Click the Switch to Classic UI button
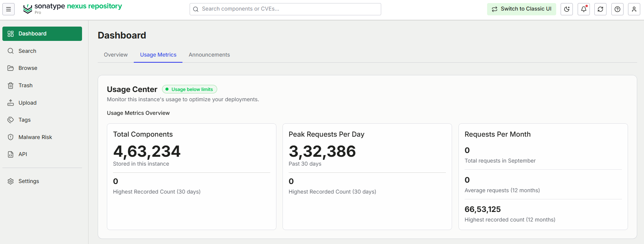The width and height of the screenshot is (644, 244). point(521,9)
